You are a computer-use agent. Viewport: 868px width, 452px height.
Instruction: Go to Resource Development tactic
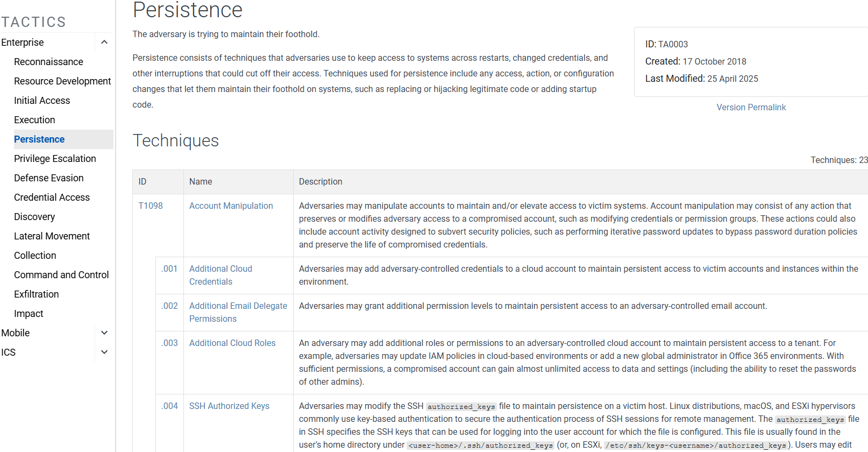[62, 81]
